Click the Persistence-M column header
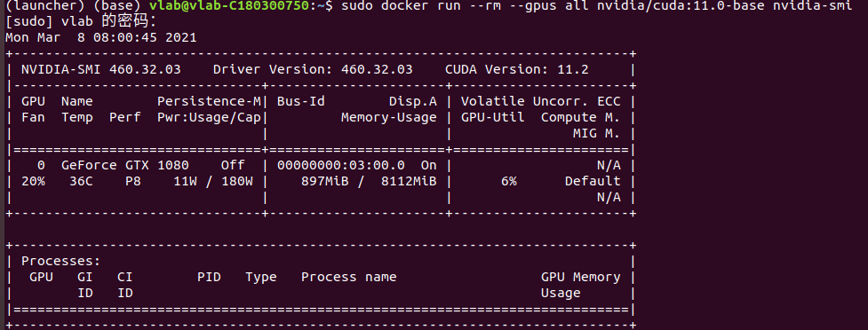The image size is (868, 330). coord(210,102)
